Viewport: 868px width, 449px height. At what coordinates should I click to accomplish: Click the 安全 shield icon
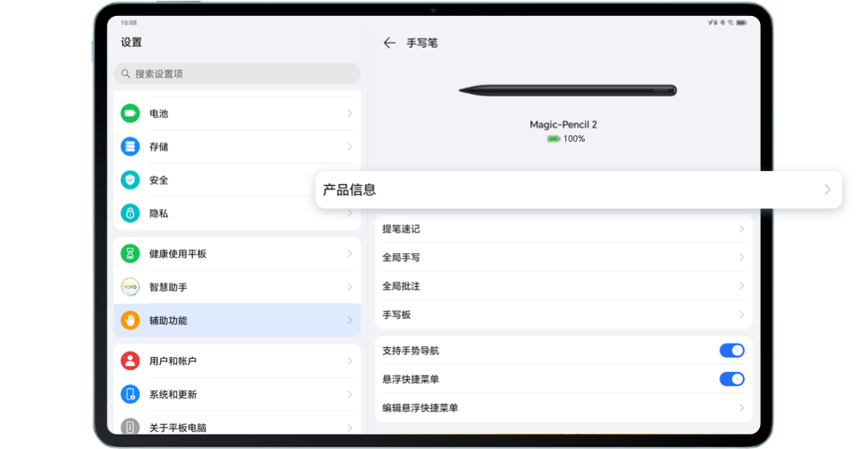130,180
